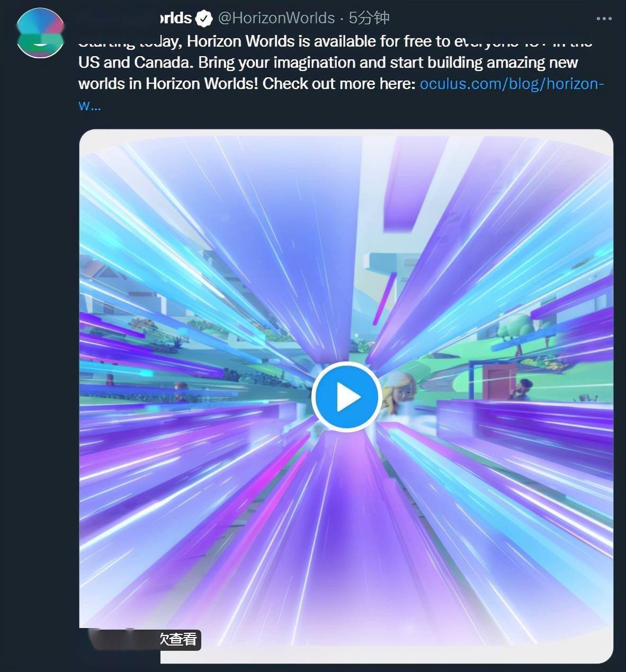Click the blue play button on video
This screenshot has width=626, height=672.
pos(346,396)
